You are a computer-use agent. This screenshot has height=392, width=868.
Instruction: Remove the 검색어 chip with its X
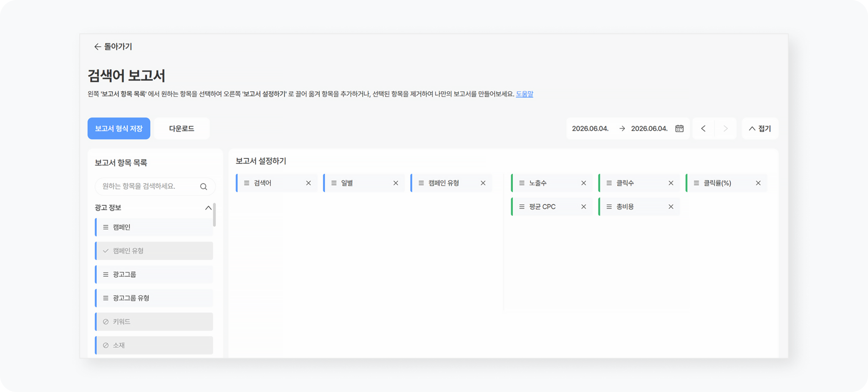[308, 183]
